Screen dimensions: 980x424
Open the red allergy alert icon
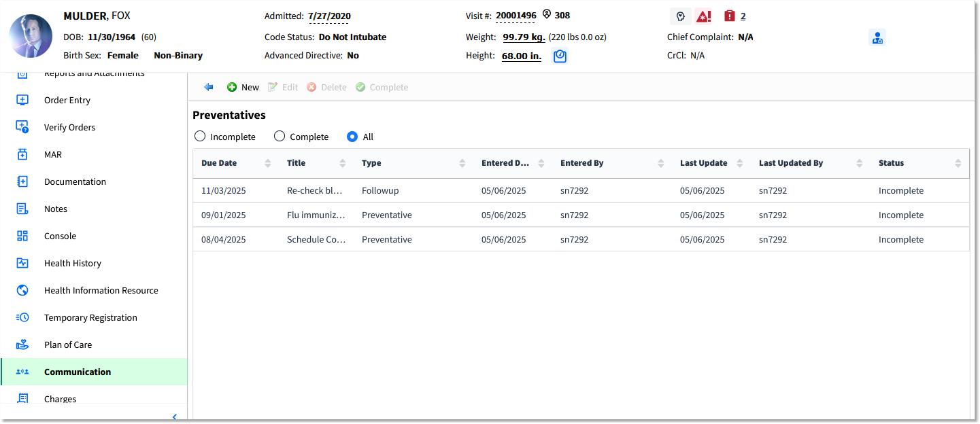pos(704,16)
